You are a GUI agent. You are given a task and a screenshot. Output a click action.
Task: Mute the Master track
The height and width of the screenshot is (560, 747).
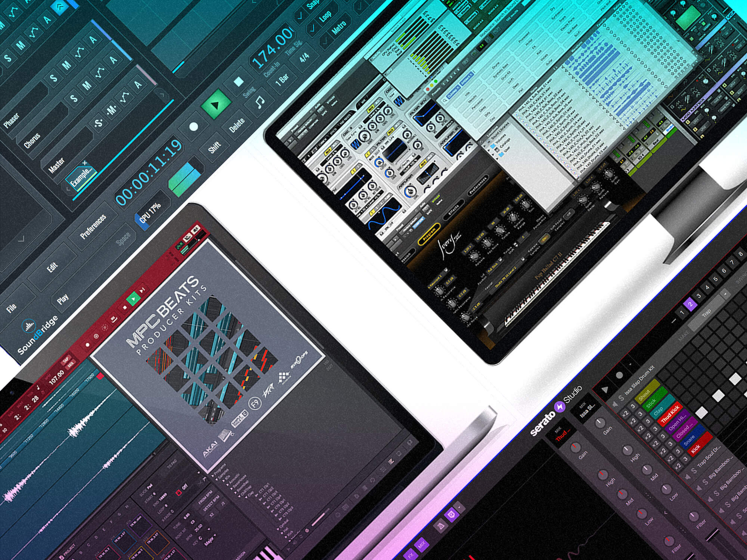[x=111, y=110]
